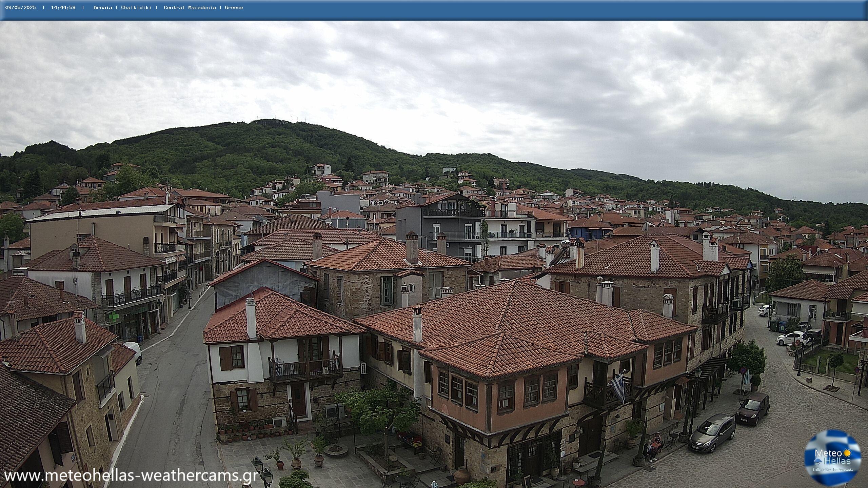
Task: Click the Greek flag on the balcony
Action: pyautogui.click(x=619, y=386)
